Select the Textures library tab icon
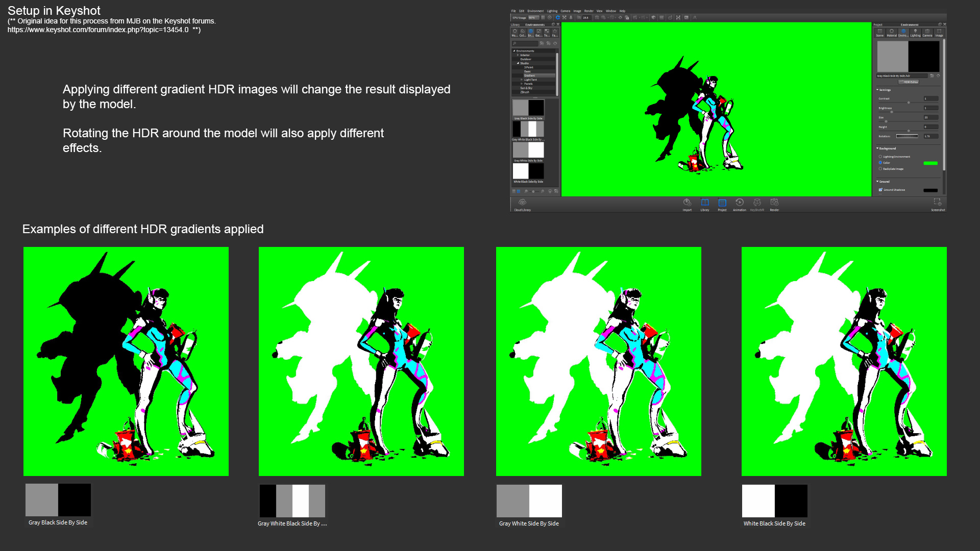 (x=547, y=33)
